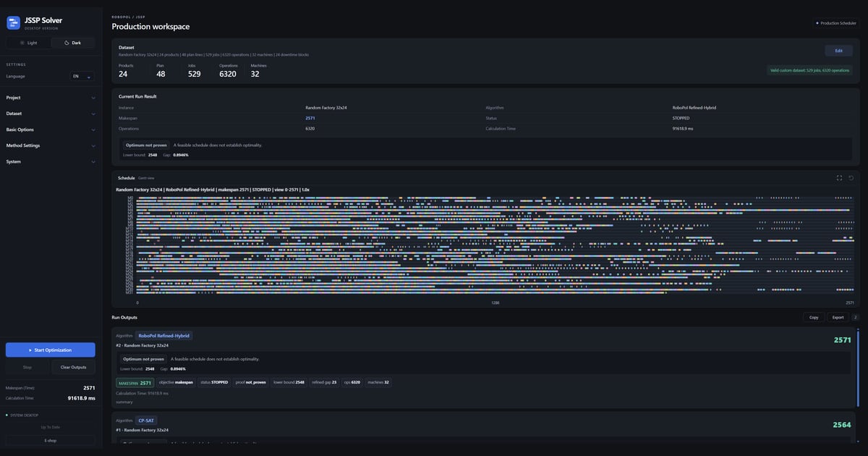Viewport: 868px width, 456px height.
Task: Click the play icon on Start Optimization
Action: tap(30, 350)
